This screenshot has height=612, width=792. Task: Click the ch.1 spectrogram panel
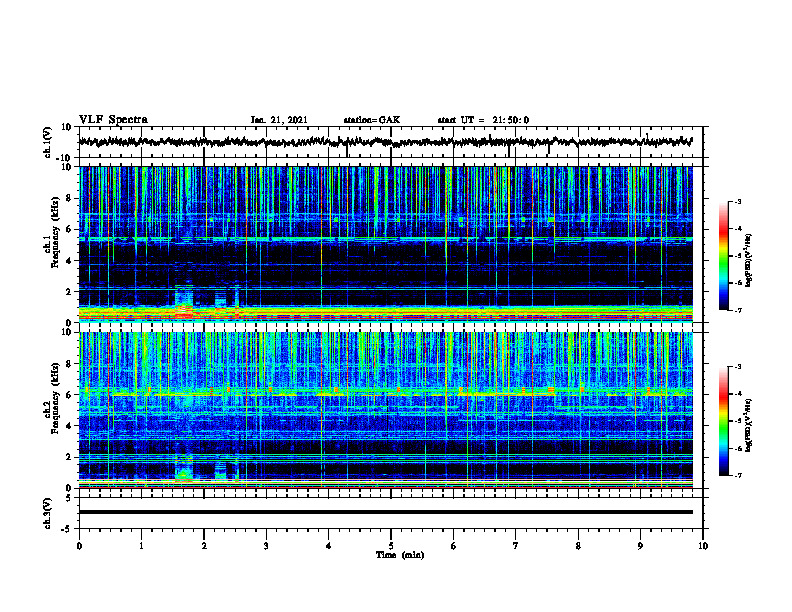click(x=385, y=244)
